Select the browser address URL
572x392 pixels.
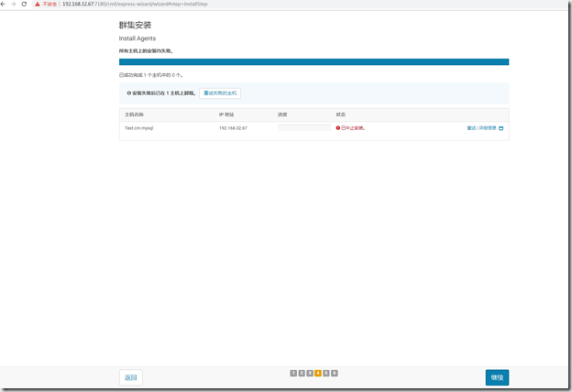pyautogui.click(x=135, y=4)
